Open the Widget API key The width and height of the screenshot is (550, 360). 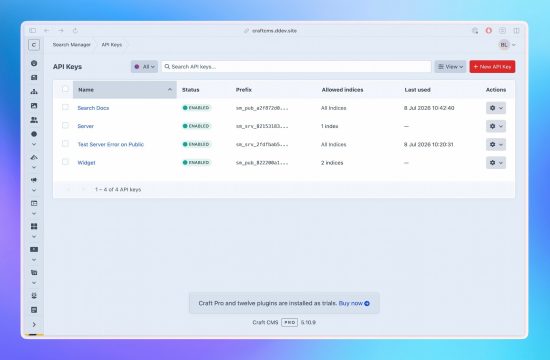[x=86, y=162]
